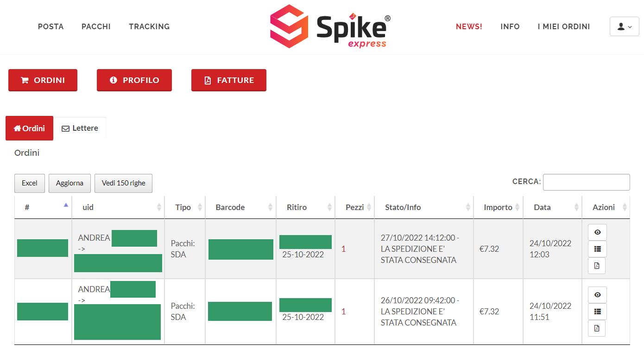
Task: View order dated 24/10/2022 11:51 (eye icon)
Action: pyautogui.click(x=597, y=295)
